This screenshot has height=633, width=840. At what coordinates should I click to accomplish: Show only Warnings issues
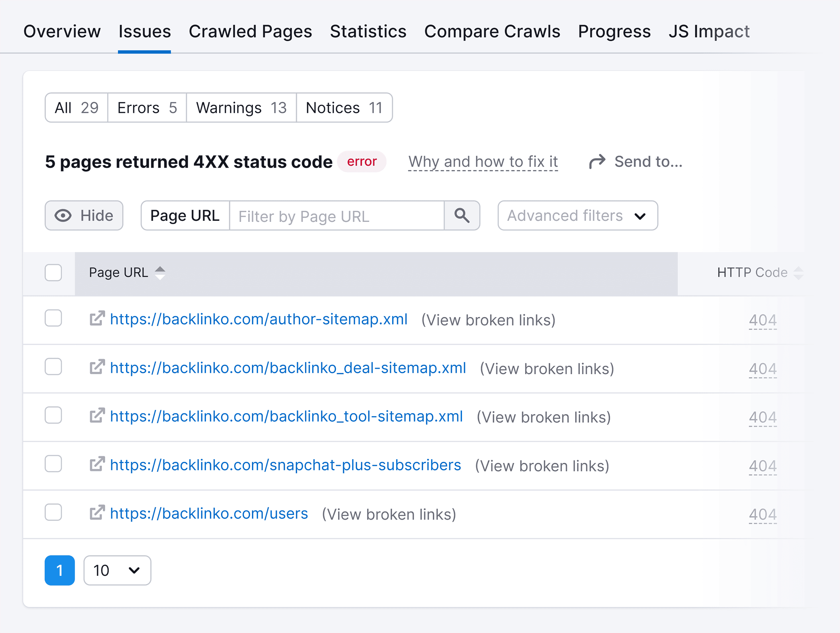[x=241, y=108]
